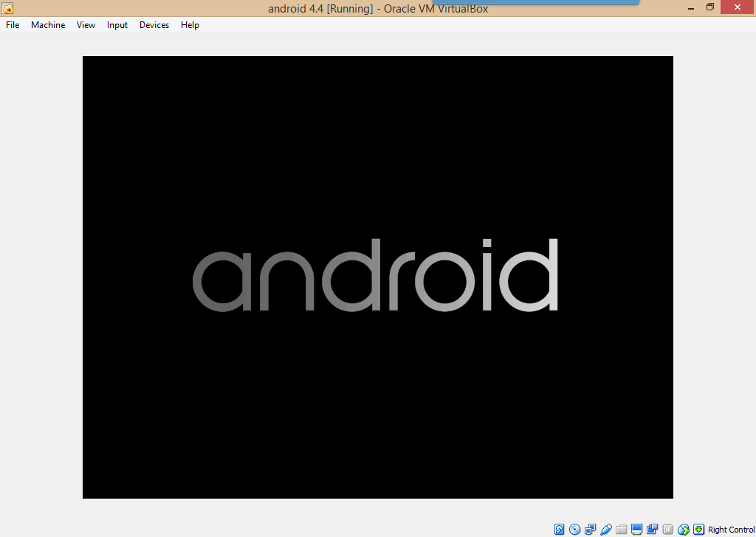Screen dimensions: 756x537
Task: Minimize the VirtualBox window
Action: pyautogui.click(x=691, y=7)
